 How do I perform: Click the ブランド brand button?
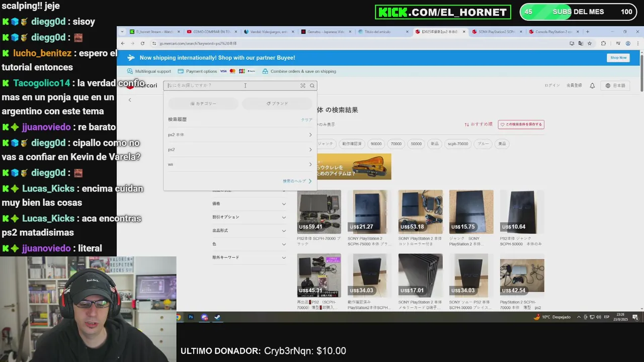(x=277, y=104)
